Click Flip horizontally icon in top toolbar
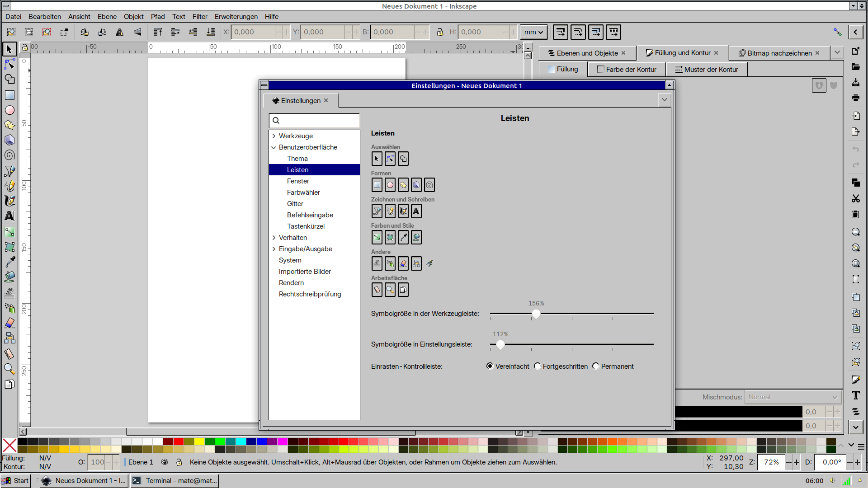The image size is (868, 488). [x=120, y=32]
